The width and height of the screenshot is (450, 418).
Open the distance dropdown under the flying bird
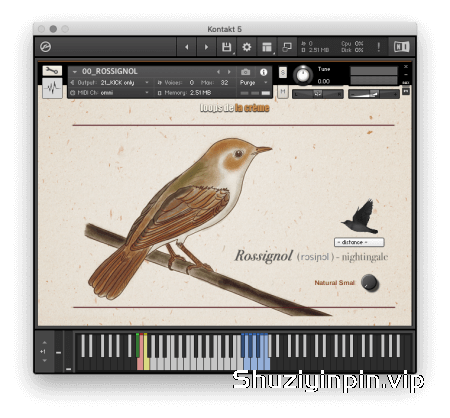(x=359, y=242)
